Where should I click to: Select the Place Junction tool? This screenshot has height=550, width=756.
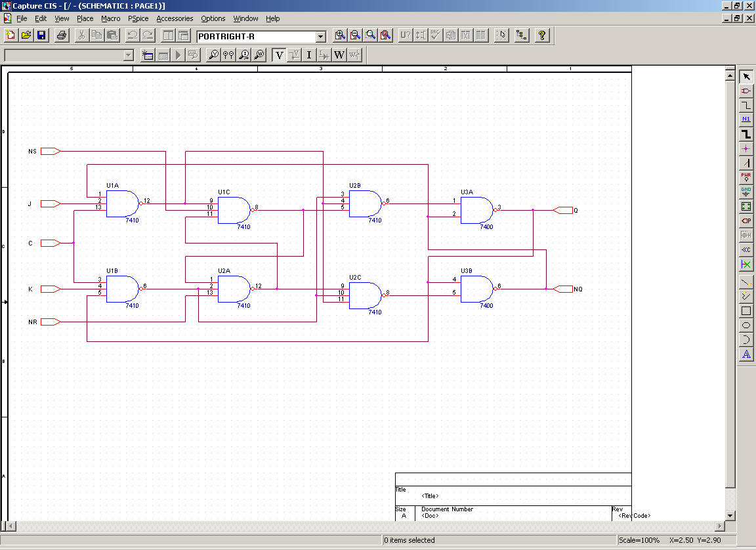(746, 148)
